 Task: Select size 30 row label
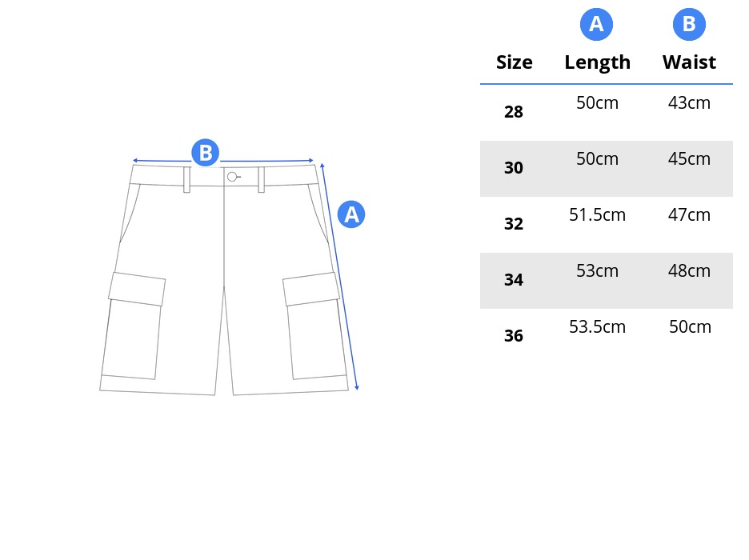point(514,167)
